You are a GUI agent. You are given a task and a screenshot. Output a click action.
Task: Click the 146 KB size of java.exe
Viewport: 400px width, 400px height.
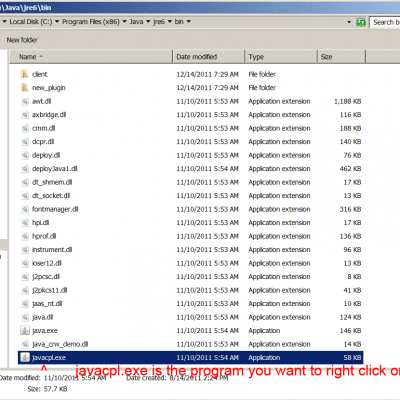click(350, 331)
